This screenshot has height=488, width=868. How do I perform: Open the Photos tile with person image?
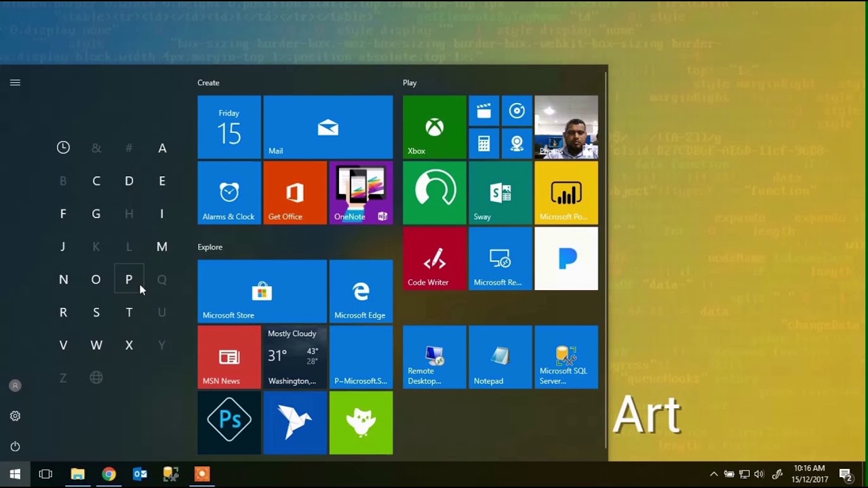(566, 127)
